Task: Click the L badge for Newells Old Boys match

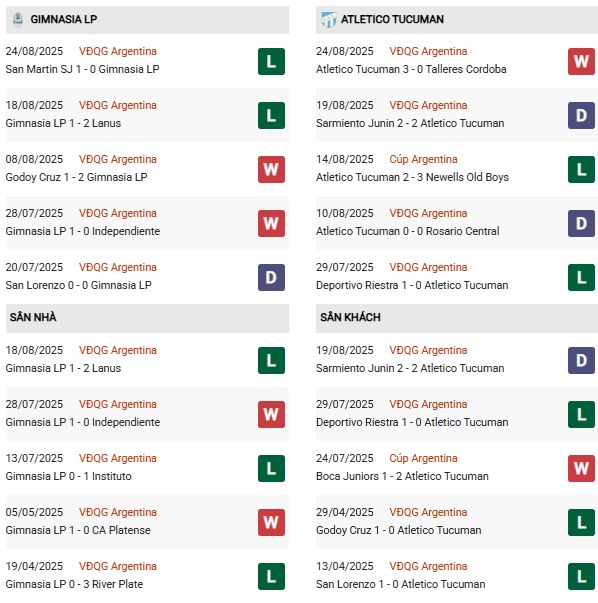Action: click(581, 169)
